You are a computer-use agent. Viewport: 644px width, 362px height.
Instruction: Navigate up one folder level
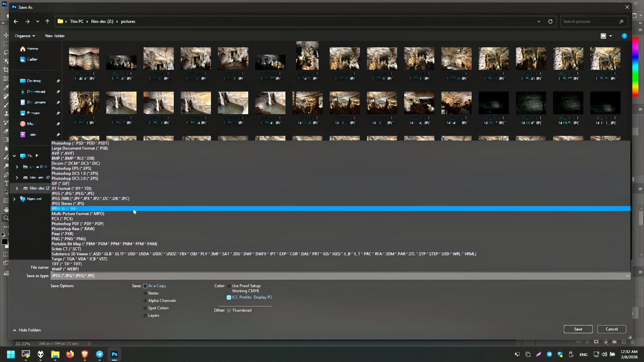(47, 21)
